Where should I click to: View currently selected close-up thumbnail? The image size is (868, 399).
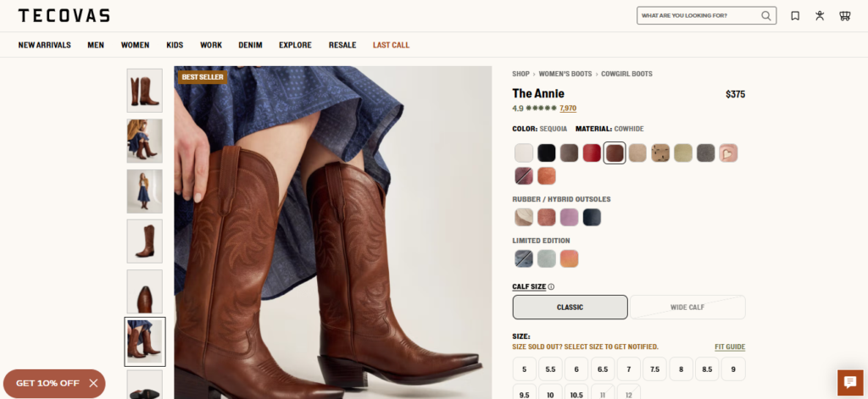144,341
